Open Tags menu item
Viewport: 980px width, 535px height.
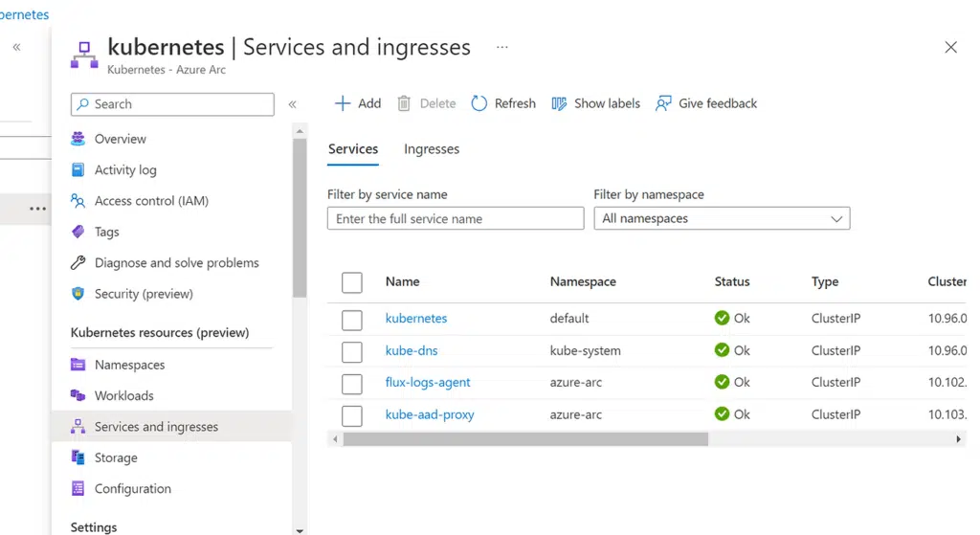[x=107, y=232]
